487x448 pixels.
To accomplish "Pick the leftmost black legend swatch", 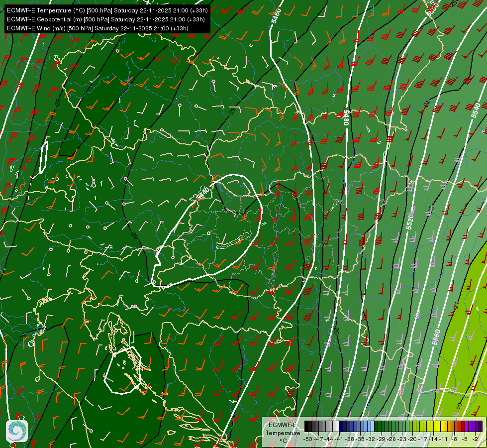I will [306, 426].
